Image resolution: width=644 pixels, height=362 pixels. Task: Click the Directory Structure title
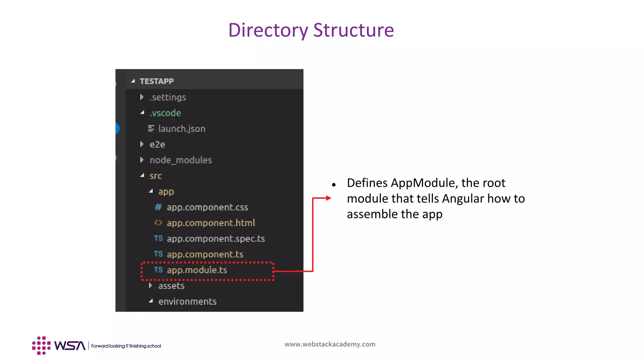(x=311, y=30)
